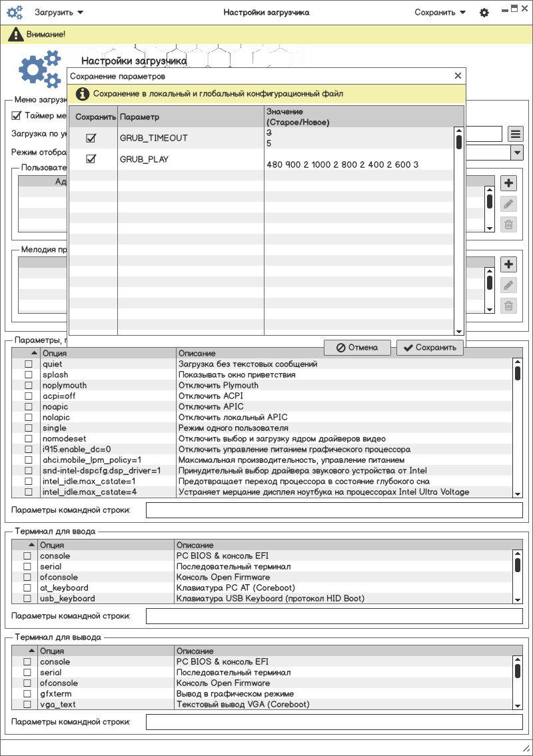Close the Сохранение параметров dialog
Screen dimensions: 533x756
coord(458,76)
